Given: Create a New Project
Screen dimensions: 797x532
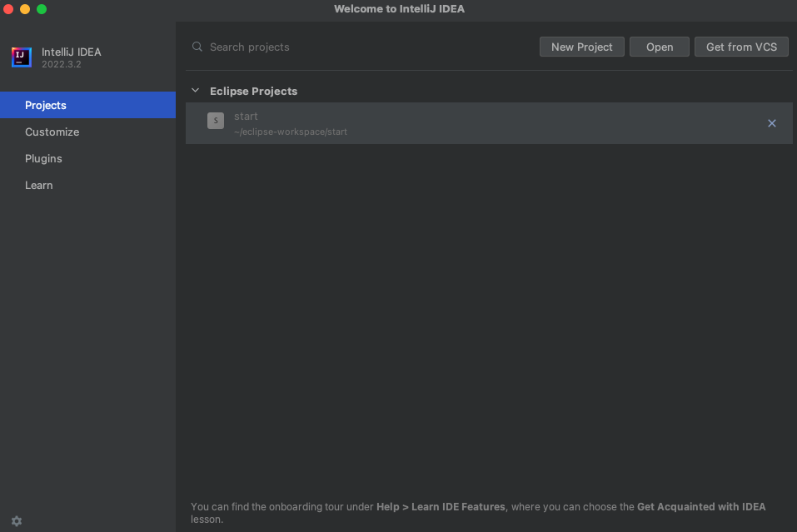Looking at the screenshot, I should [581, 47].
